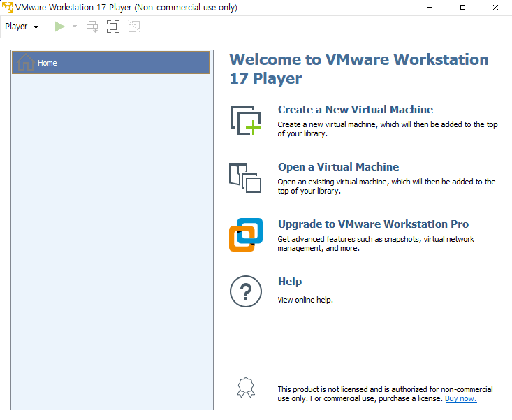
Task: Enter full screen mode icon
Action: (x=113, y=27)
